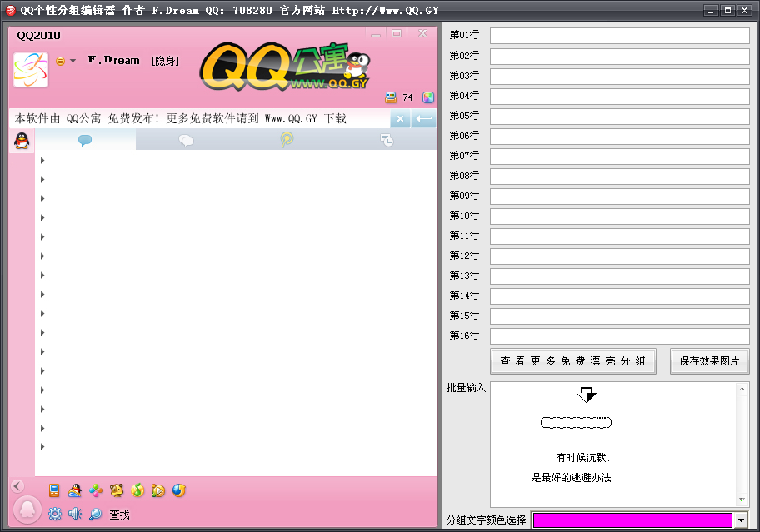This screenshot has height=532, width=760.
Task: Open the mailbox icon showing 74
Action: [391, 97]
